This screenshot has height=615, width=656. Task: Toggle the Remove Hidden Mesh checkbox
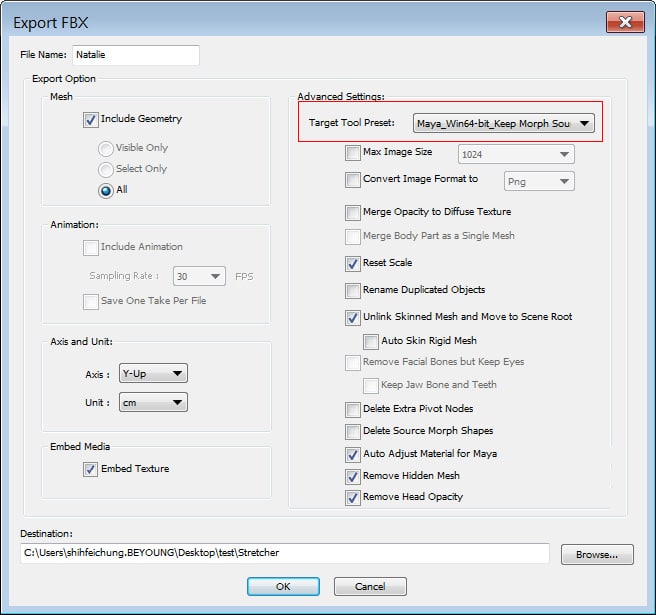pyautogui.click(x=353, y=477)
